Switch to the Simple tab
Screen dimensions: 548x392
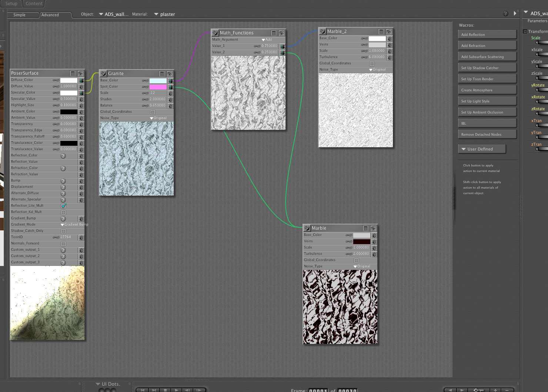(x=20, y=15)
